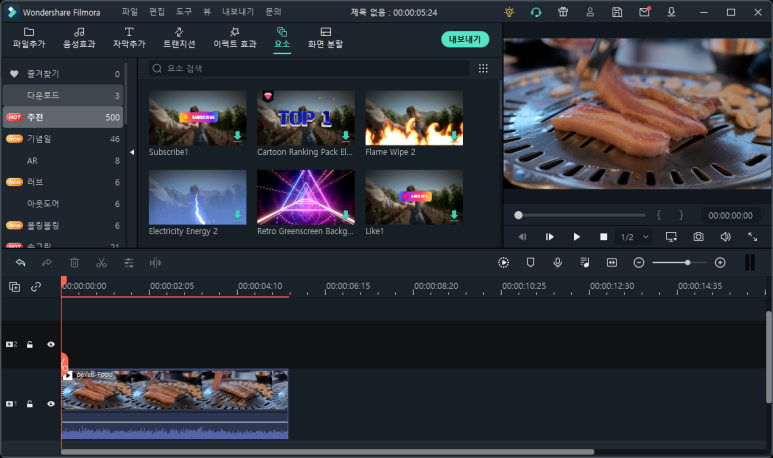Click the headset support icon
The width and height of the screenshot is (773, 458).
pyautogui.click(x=536, y=12)
